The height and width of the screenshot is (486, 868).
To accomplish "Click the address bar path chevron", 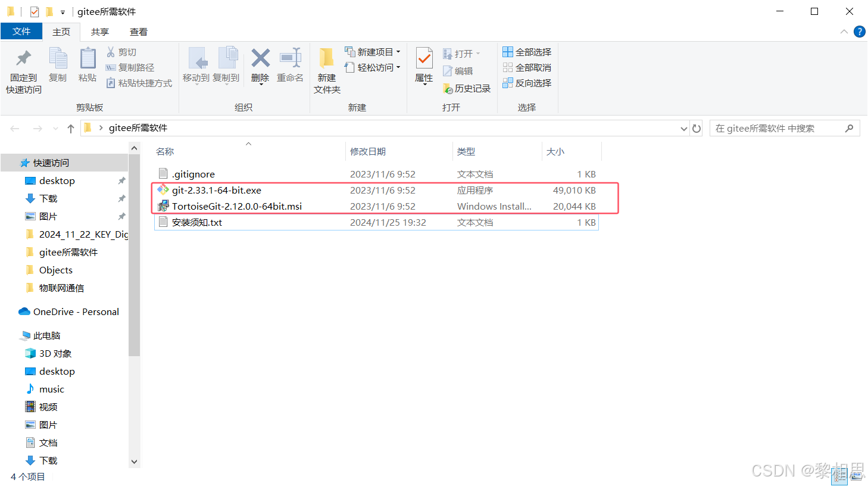I will click(101, 128).
